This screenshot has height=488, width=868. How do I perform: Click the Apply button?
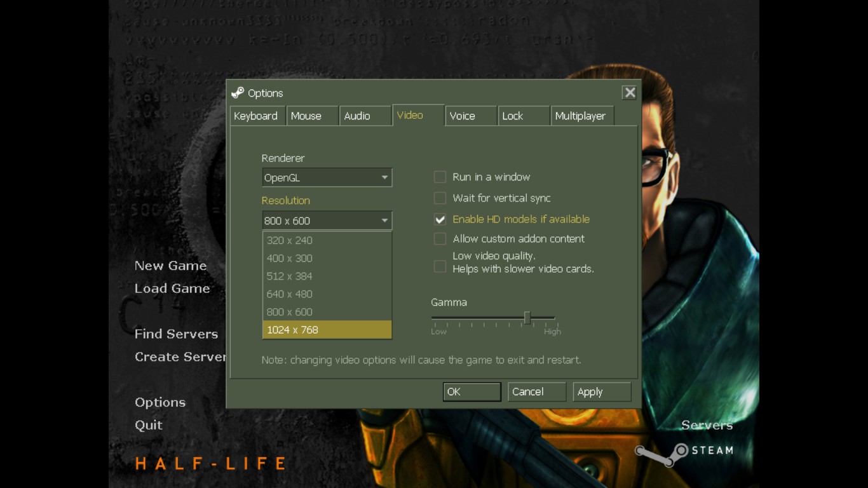coord(602,392)
